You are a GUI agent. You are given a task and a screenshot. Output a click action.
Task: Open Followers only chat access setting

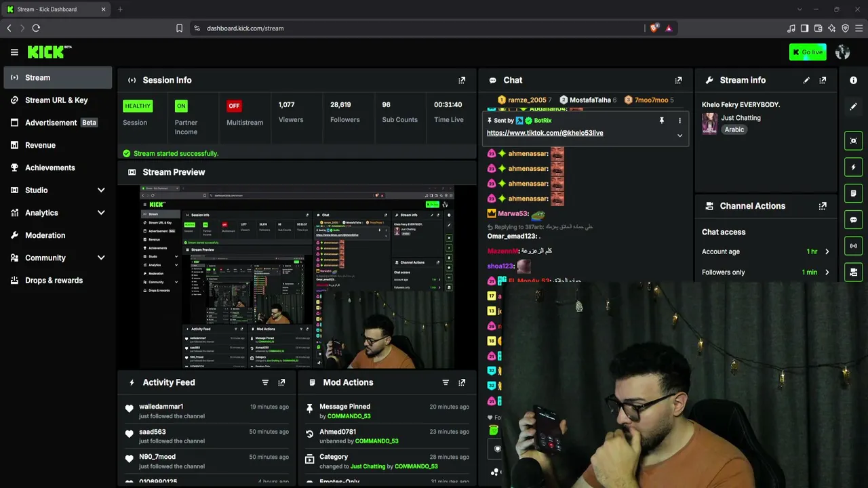tap(766, 272)
